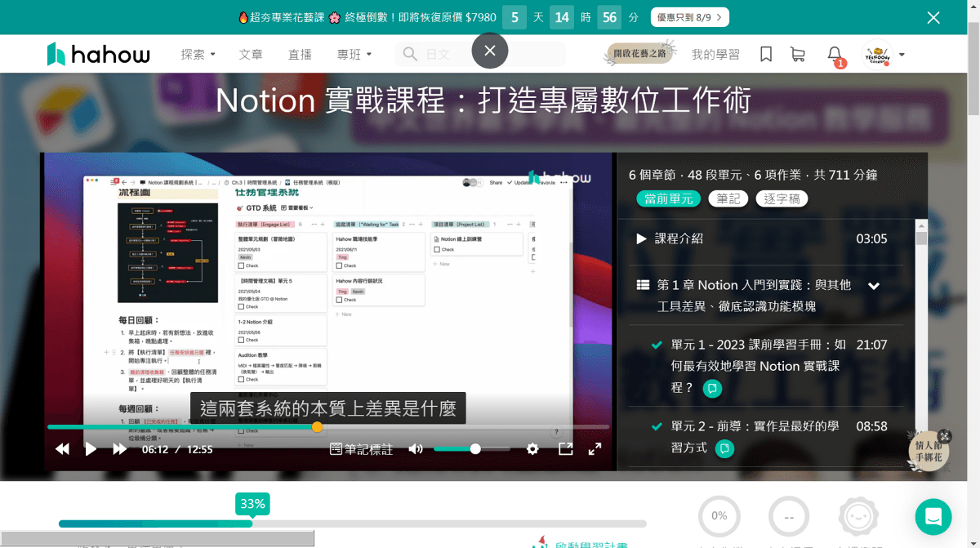Click the 21:07 duration text

(x=871, y=345)
